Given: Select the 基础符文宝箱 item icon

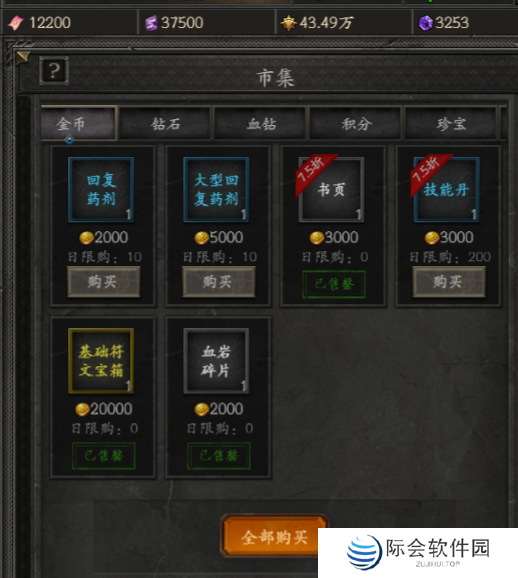Looking at the screenshot, I should pos(101,361).
